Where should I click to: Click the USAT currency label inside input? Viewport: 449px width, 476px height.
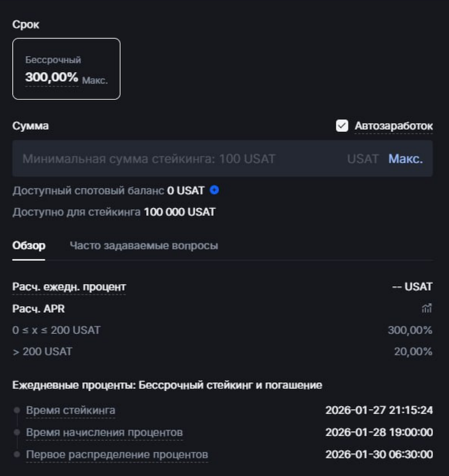362,159
